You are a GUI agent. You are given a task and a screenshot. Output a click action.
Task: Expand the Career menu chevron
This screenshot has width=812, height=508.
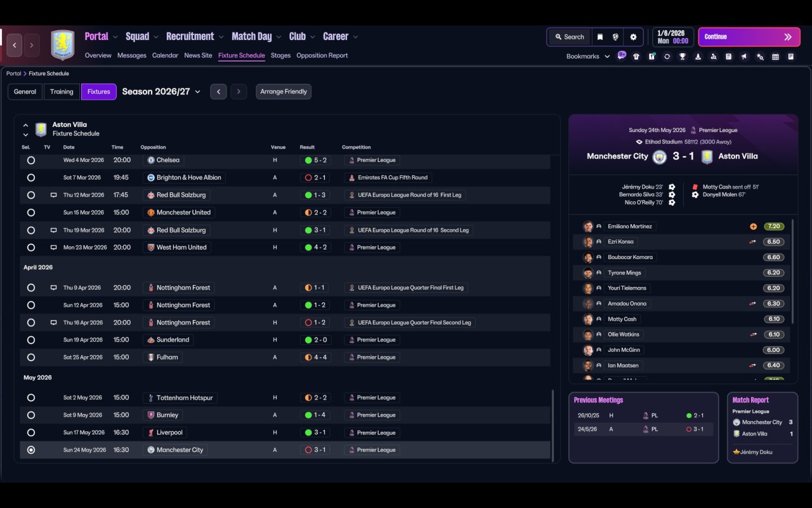[x=355, y=37]
